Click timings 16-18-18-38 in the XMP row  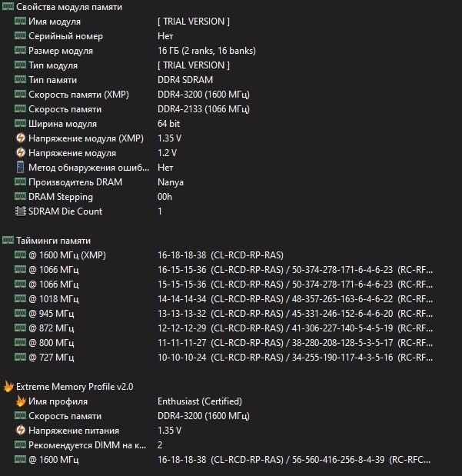[221, 255]
